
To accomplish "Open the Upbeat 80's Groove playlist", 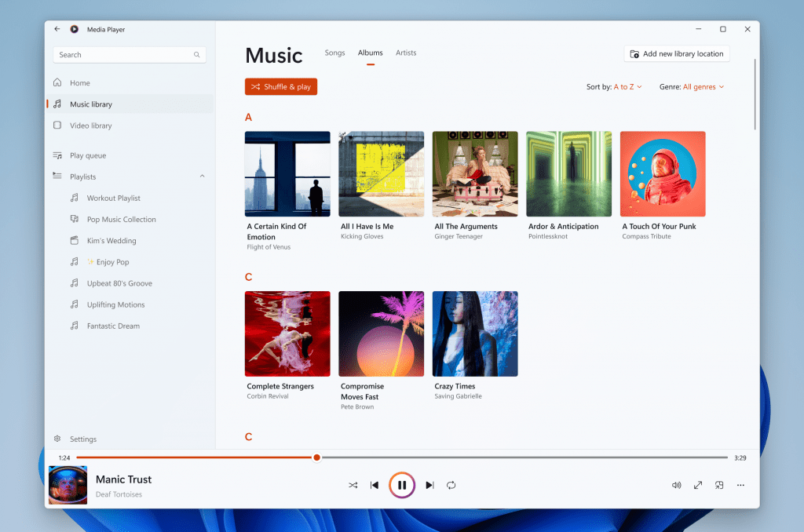I will coord(130,283).
